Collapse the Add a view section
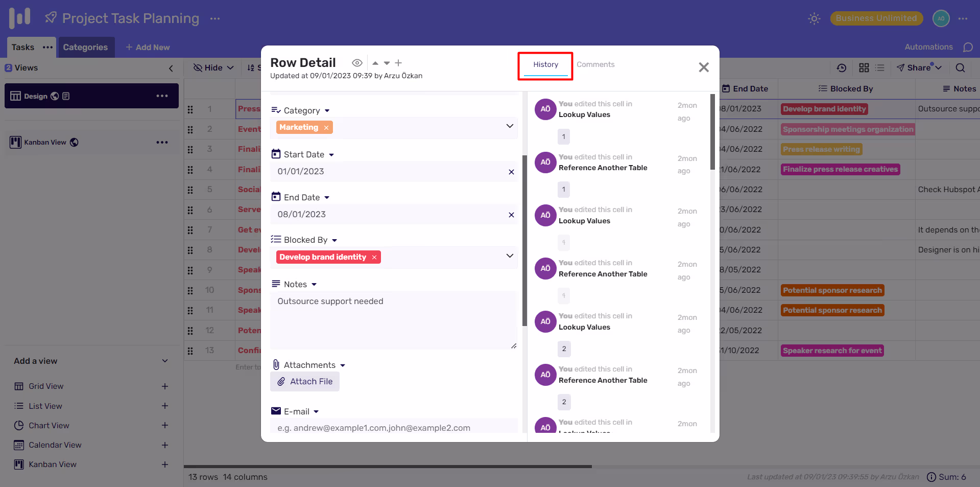Viewport: 980px width, 487px height. click(165, 361)
